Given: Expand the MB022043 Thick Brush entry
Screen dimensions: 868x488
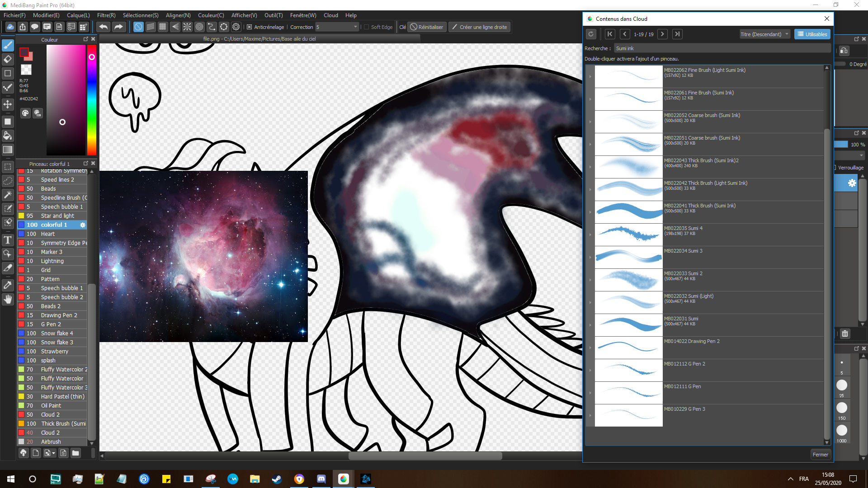Looking at the screenshot, I should (590, 167).
